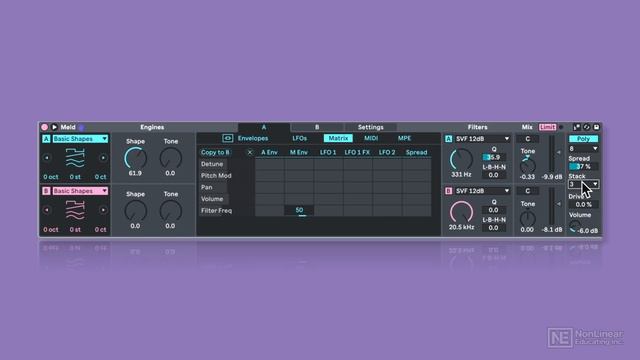
Task: Select next oscillator type for engine B
Action: pos(103,210)
